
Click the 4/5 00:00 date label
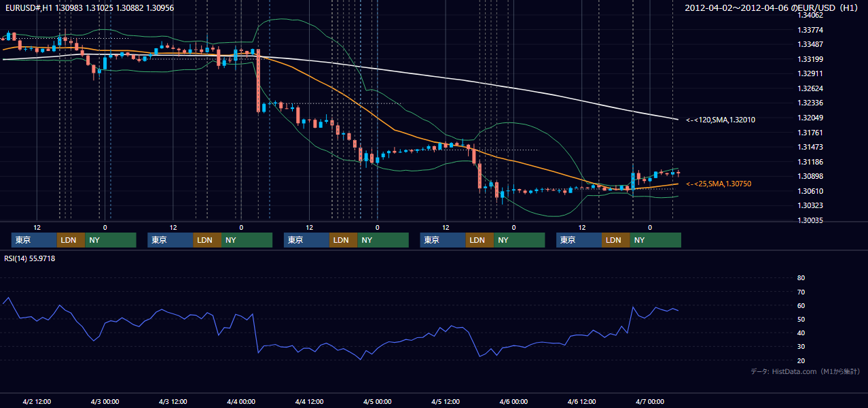click(x=377, y=401)
